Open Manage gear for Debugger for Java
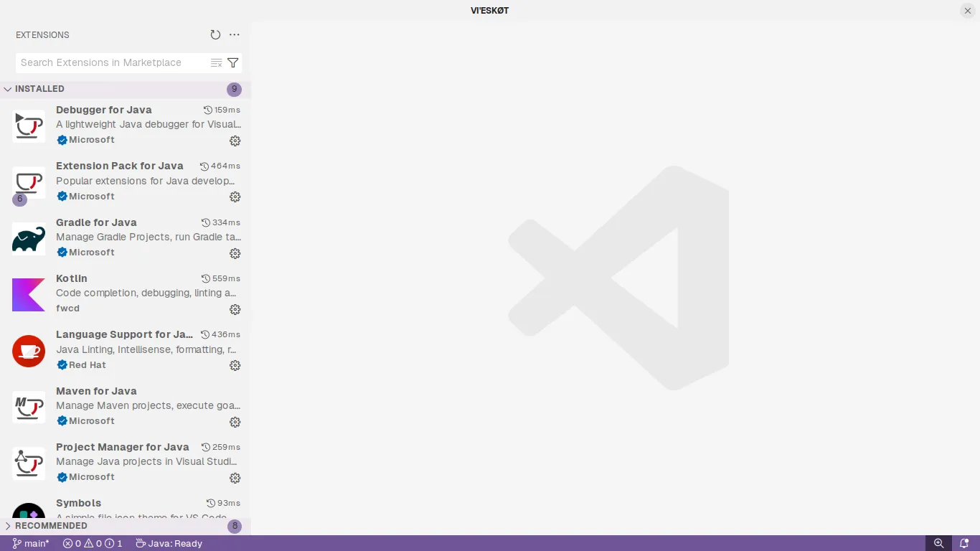 [x=235, y=141]
